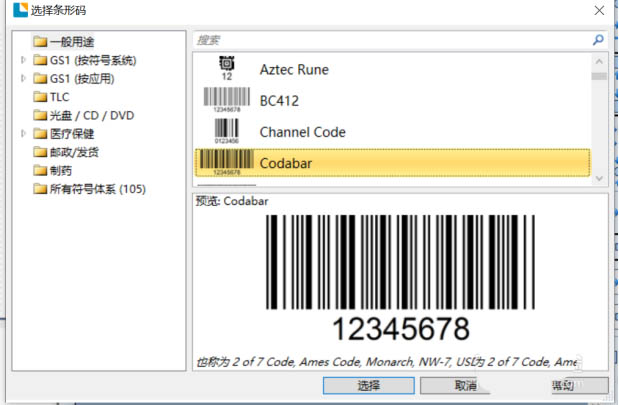The height and width of the screenshot is (405, 619).
Task: Click the TLC folder icon
Action: [40, 97]
